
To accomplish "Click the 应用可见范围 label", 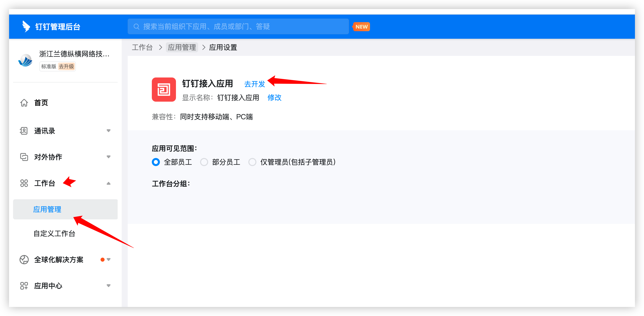I will [174, 148].
